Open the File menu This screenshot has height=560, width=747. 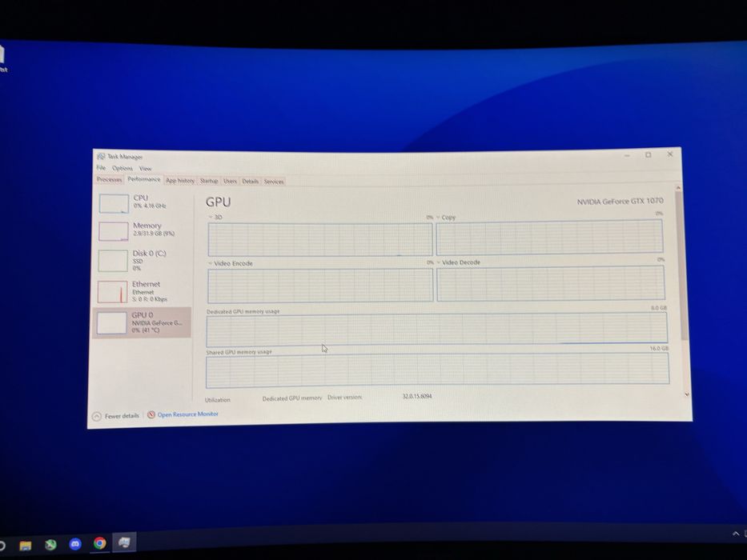(101, 168)
